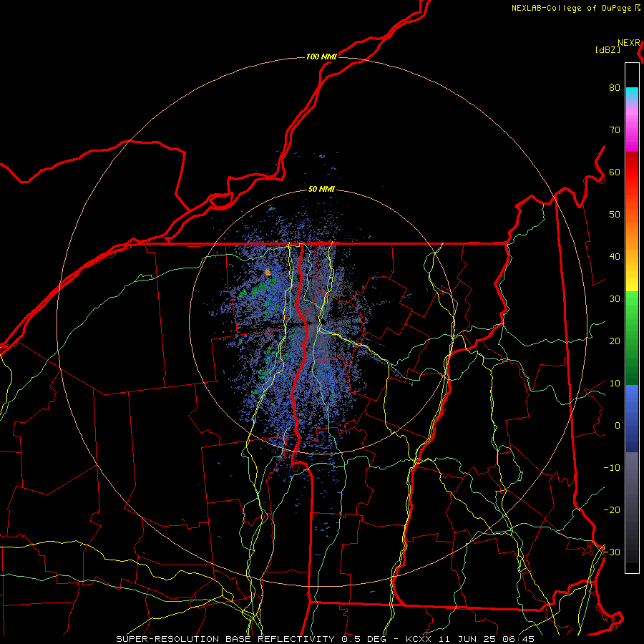Viewport: 644px width, 644px height.
Task: Click the 70 dBZ value on legend
Action: coord(615,130)
